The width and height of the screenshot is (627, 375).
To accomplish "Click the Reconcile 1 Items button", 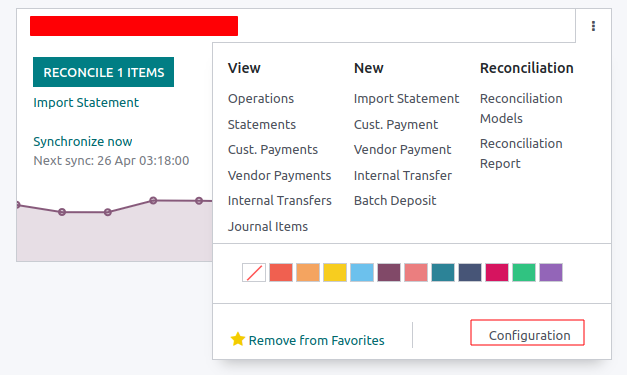I will [104, 72].
